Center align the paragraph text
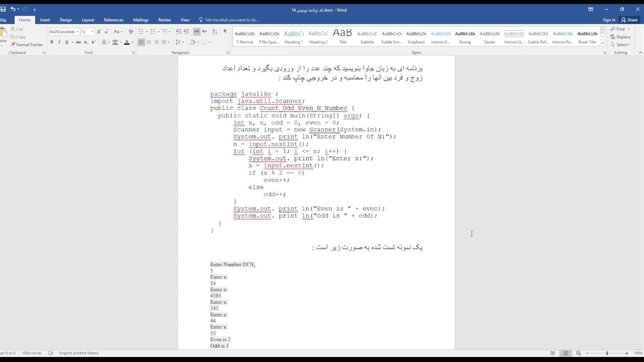The width and height of the screenshot is (644, 362). coord(149,42)
